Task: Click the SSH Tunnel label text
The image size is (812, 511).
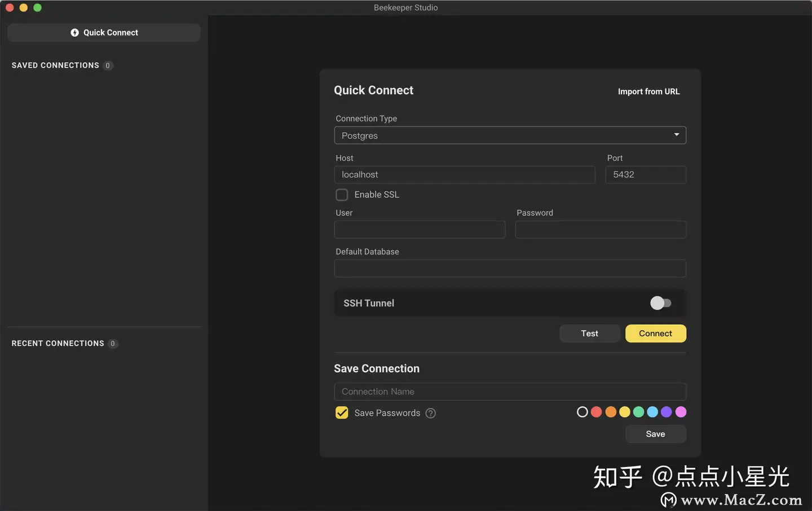Action: tap(369, 303)
